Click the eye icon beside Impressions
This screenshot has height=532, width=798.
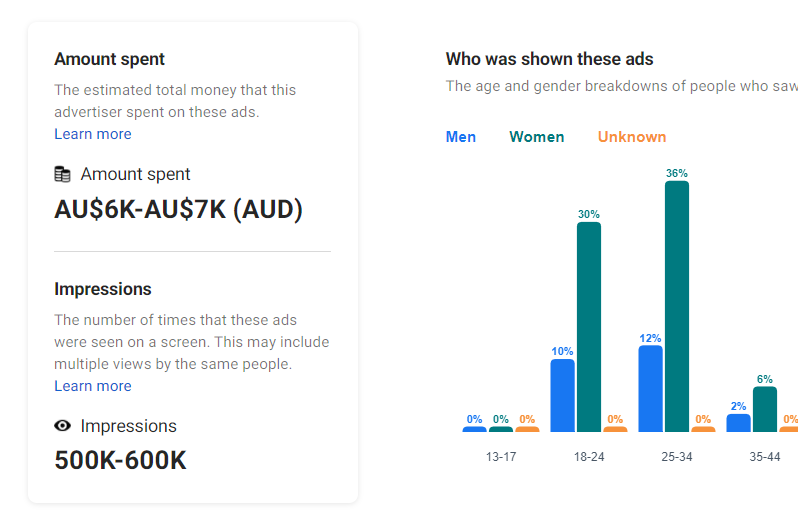point(63,426)
